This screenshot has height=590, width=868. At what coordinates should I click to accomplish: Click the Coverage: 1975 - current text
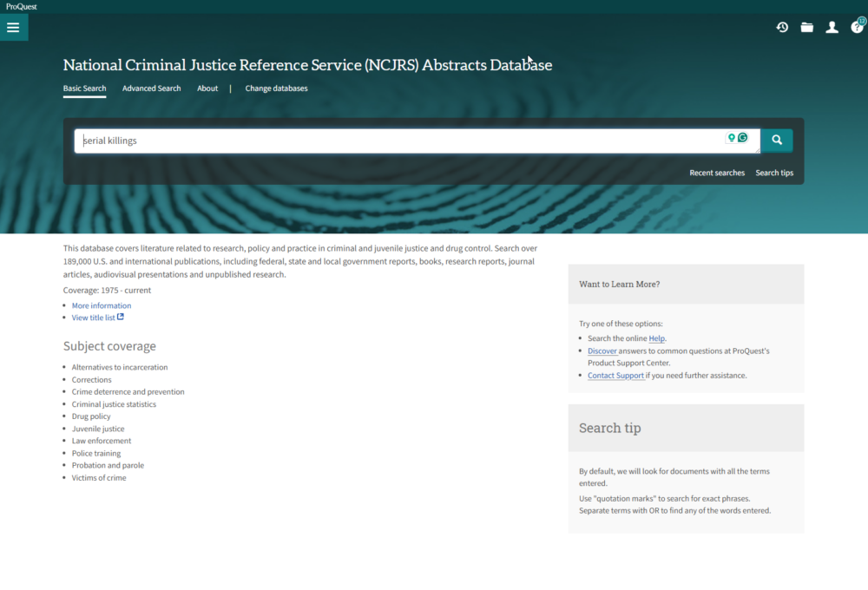click(107, 290)
